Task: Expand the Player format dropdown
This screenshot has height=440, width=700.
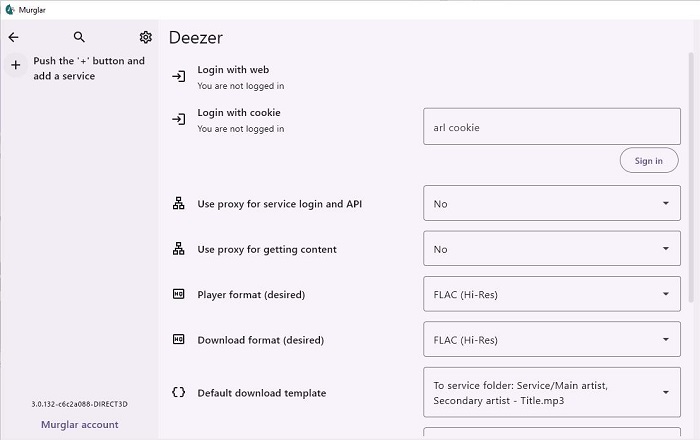Action: click(552, 294)
